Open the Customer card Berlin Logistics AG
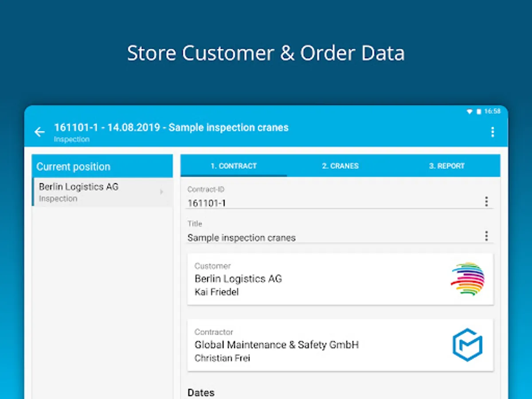The width and height of the screenshot is (532, 399). [340, 279]
